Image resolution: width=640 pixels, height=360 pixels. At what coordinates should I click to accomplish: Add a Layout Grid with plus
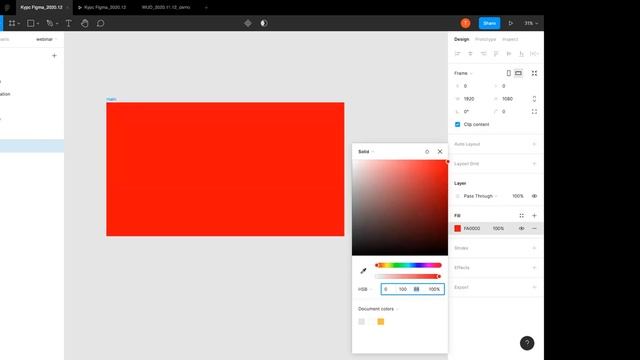(534, 164)
